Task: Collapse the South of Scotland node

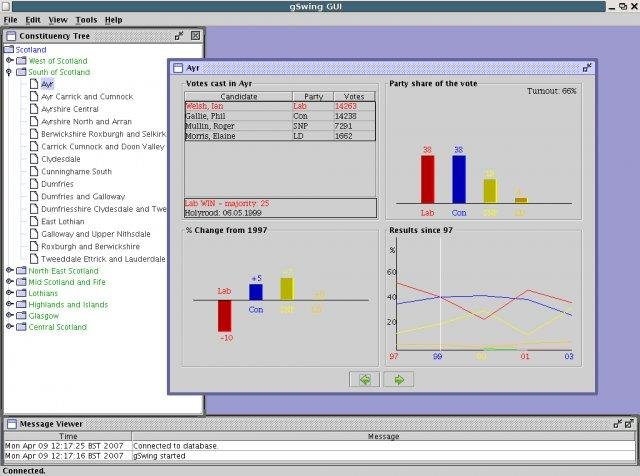Action: (9, 72)
